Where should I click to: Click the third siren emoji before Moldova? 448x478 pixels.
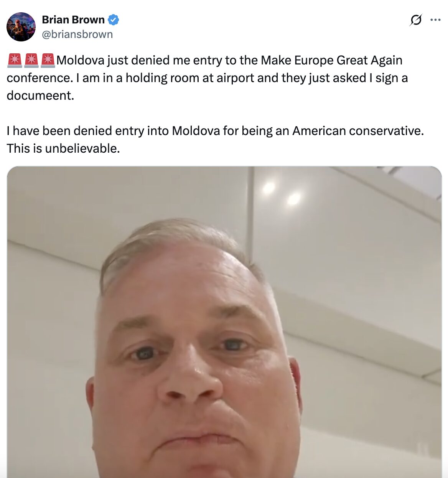point(48,60)
